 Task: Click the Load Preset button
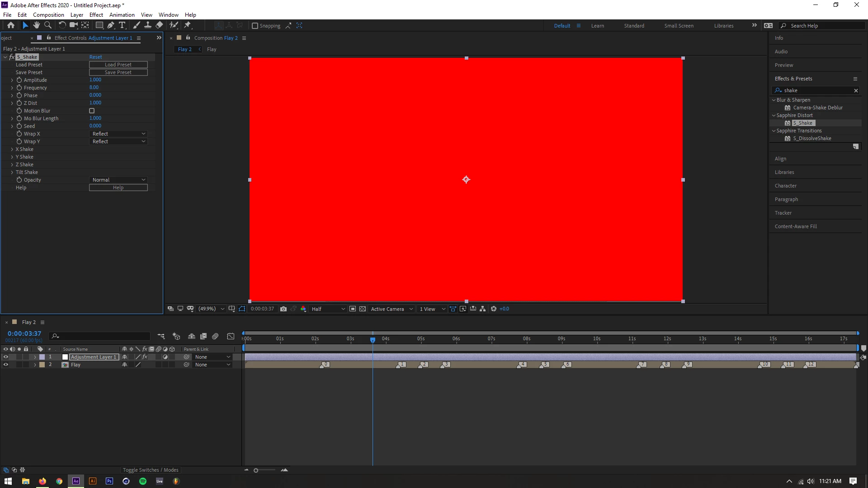118,65
